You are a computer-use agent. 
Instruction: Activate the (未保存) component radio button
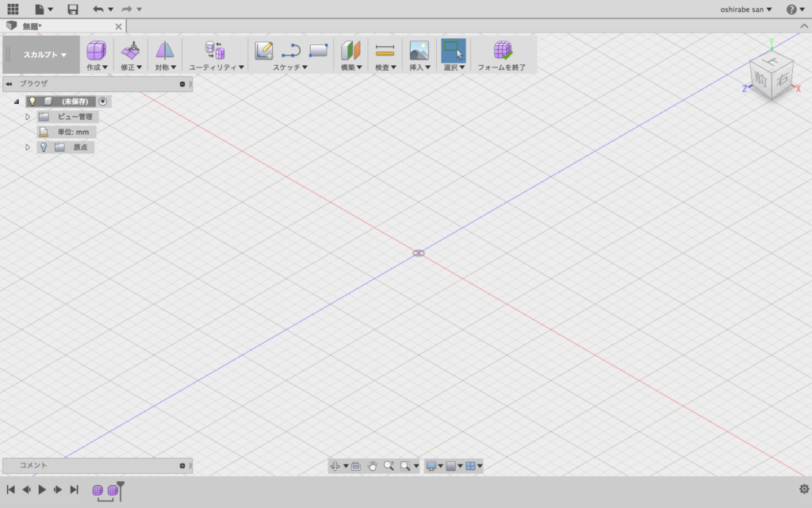(x=102, y=102)
